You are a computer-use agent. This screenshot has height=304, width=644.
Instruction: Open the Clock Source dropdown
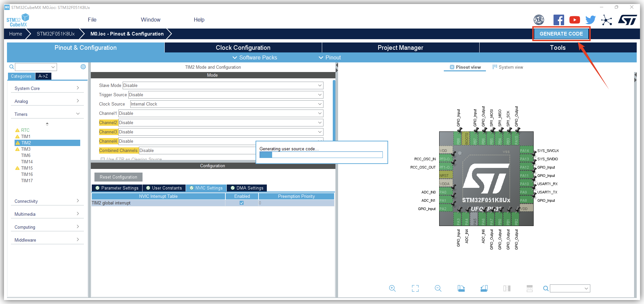click(226, 104)
